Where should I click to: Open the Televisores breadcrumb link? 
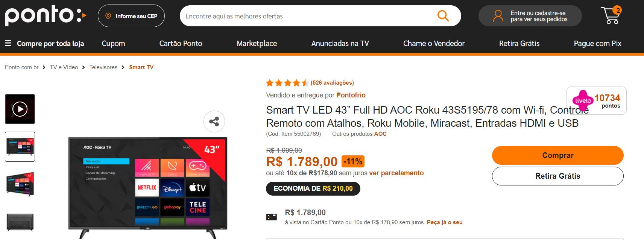(103, 67)
